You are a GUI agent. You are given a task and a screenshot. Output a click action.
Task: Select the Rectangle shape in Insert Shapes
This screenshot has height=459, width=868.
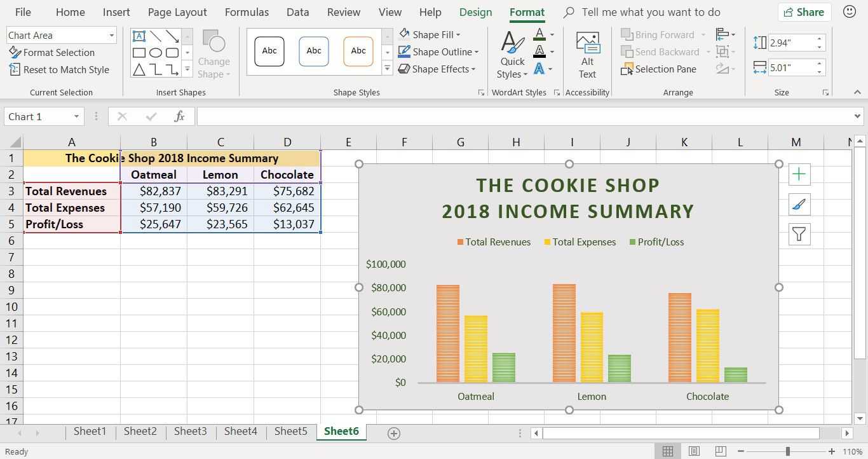pyautogui.click(x=139, y=53)
